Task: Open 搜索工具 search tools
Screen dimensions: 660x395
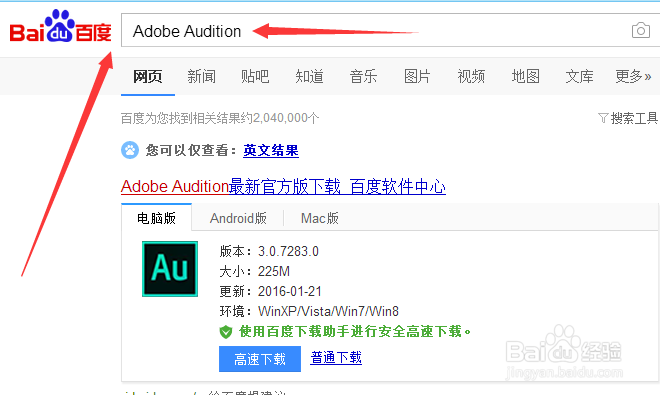Action: 628,118
